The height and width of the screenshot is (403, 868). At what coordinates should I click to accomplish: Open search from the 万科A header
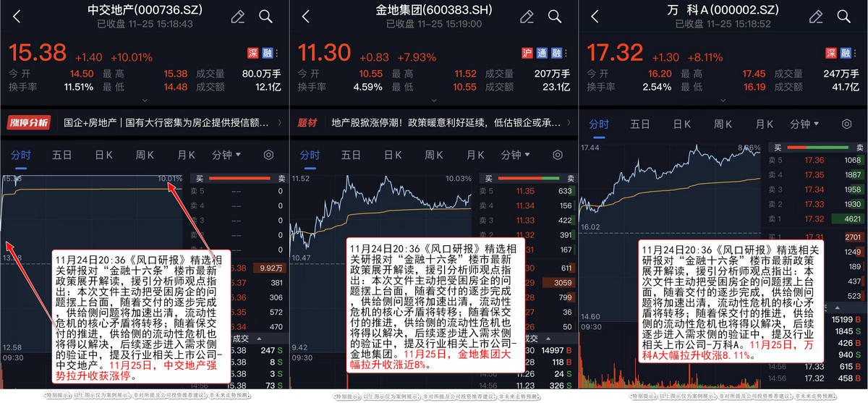844,16
